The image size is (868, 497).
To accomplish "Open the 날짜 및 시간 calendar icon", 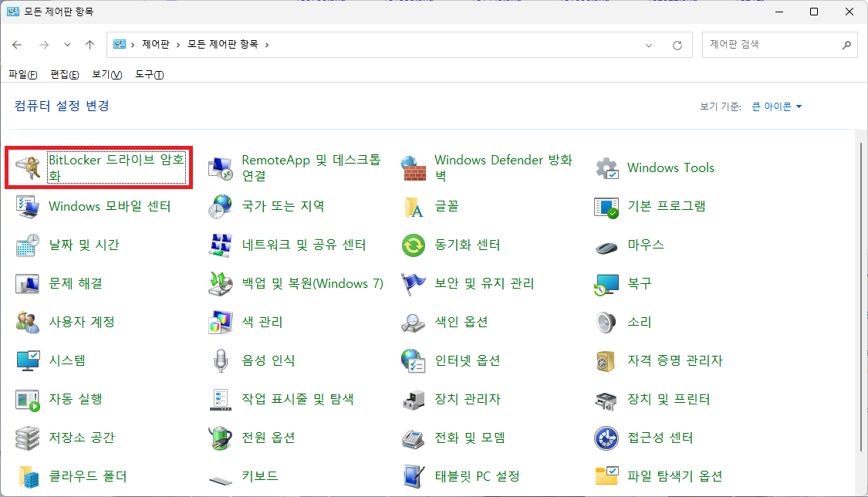I will click(x=28, y=245).
